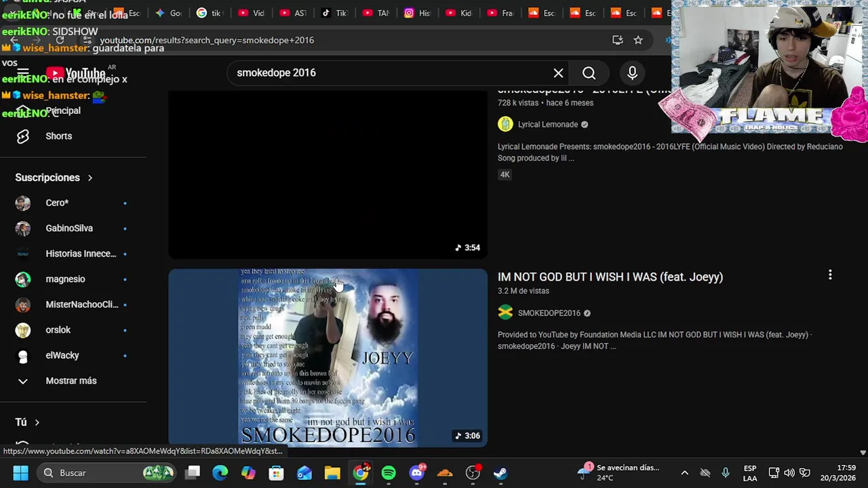
Task: Launch Microsoft Edge from the taskbar
Action: click(x=220, y=472)
